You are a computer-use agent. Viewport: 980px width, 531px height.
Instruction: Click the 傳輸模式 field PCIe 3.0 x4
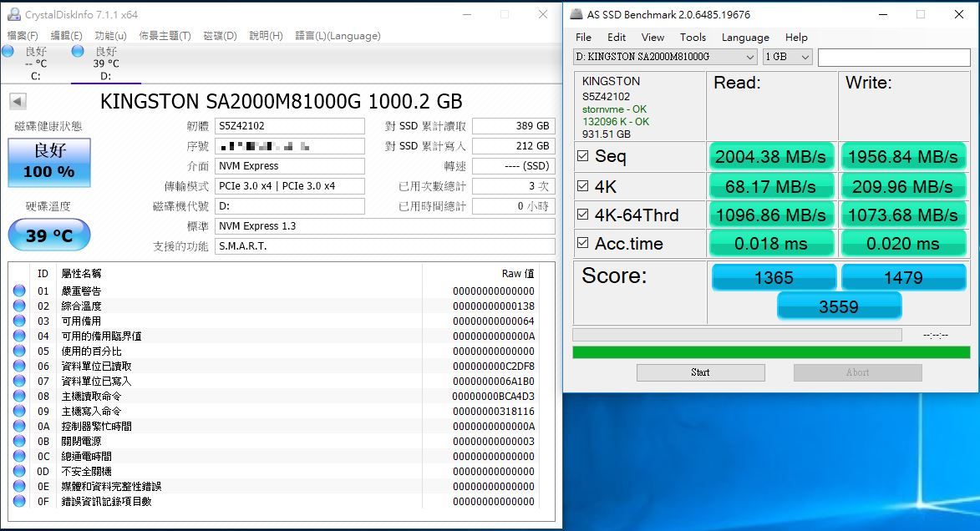(x=290, y=185)
